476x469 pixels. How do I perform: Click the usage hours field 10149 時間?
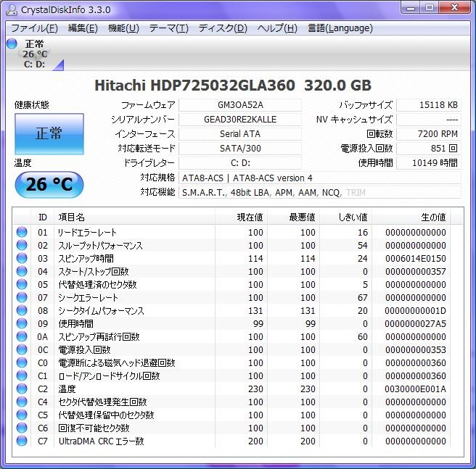(x=429, y=163)
